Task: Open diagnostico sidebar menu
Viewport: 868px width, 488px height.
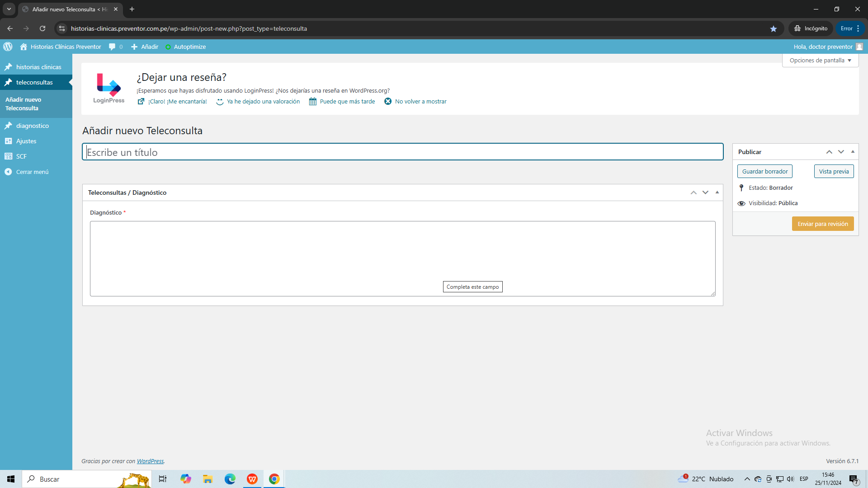Action: (36, 126)
